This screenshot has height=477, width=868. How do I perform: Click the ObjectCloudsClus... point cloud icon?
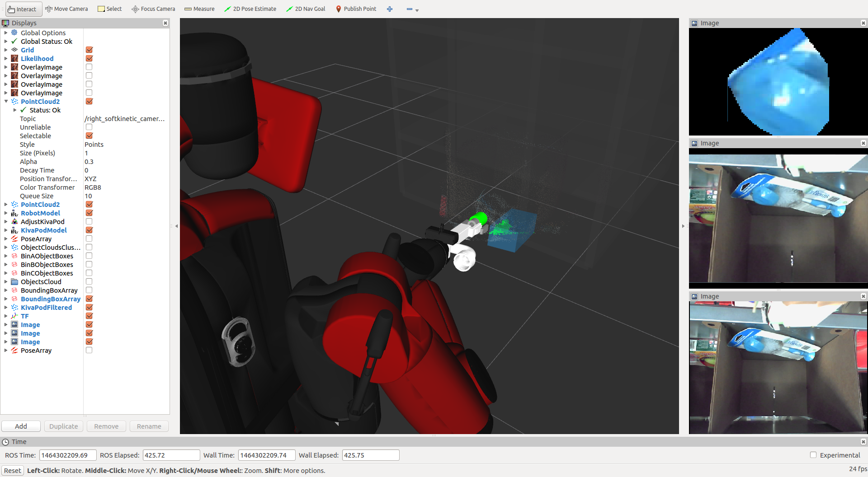pyautogui.click(x=14, y=247)
